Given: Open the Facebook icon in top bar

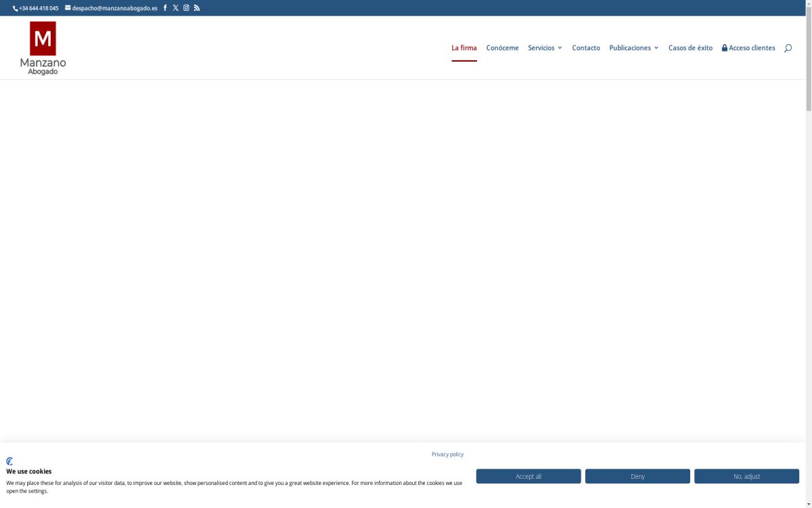Looking at the screenshot, I should tap(165, 8).
